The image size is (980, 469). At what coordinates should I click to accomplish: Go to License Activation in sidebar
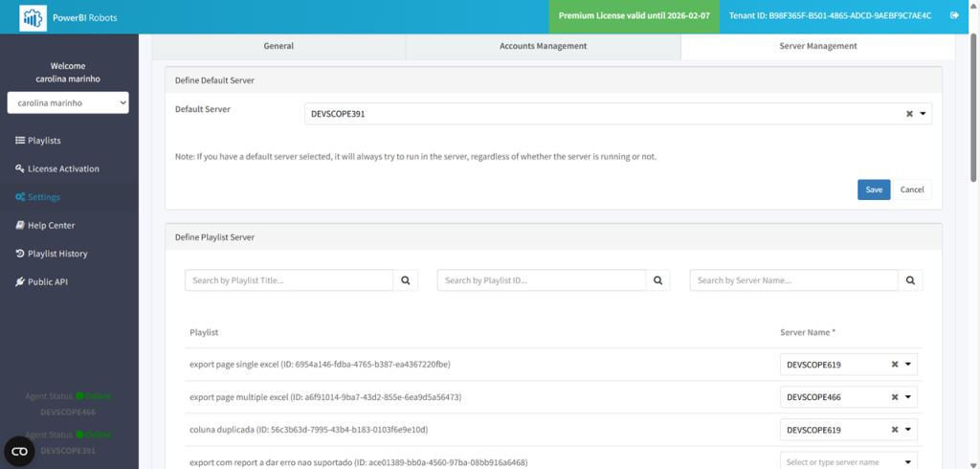click(x=63, y=169)
